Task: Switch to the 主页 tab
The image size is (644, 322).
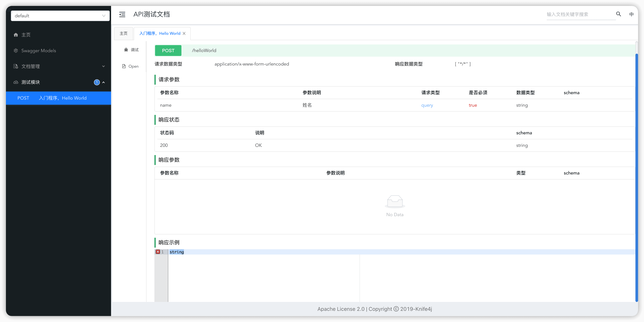Action: pyautogui.click(x=123, y=33)
